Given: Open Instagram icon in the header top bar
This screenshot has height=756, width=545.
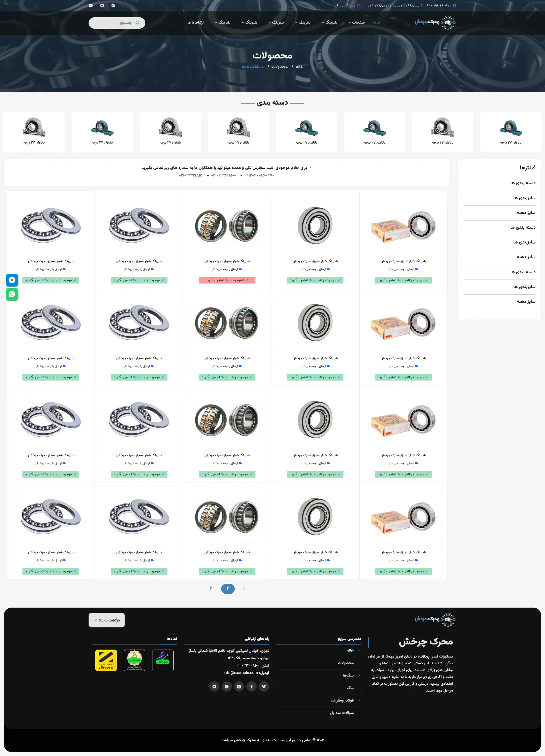Looking at the screenshot, I should pyautogui.click(x=113, y=5).
